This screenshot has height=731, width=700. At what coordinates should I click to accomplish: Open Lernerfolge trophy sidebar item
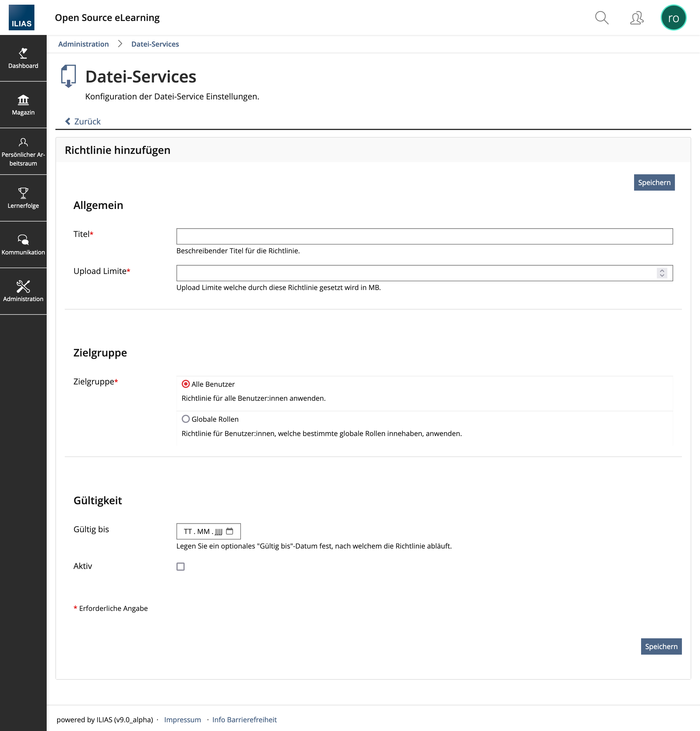(23, 198)
